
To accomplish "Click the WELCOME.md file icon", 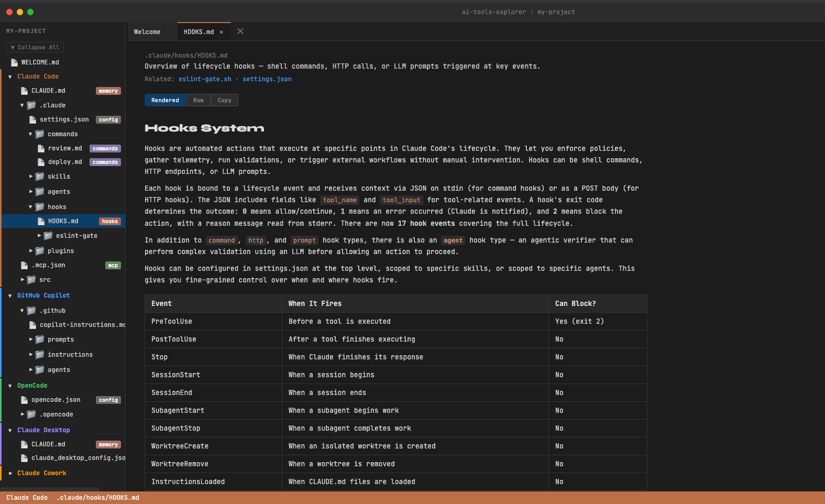I will (x=14, y=62).
